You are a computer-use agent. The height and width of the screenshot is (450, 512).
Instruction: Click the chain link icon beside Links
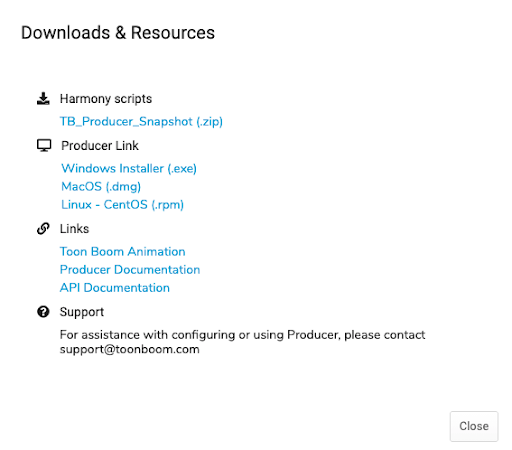coord(43,229)
